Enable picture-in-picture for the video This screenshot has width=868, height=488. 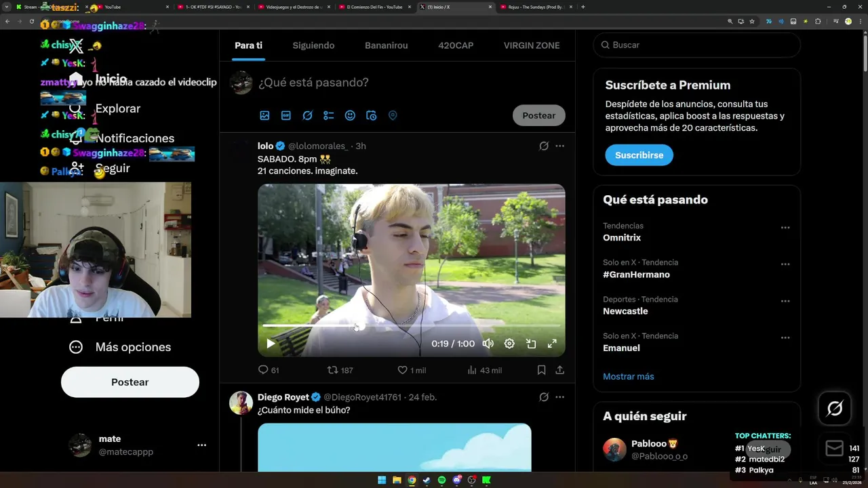tap(531, 344)
